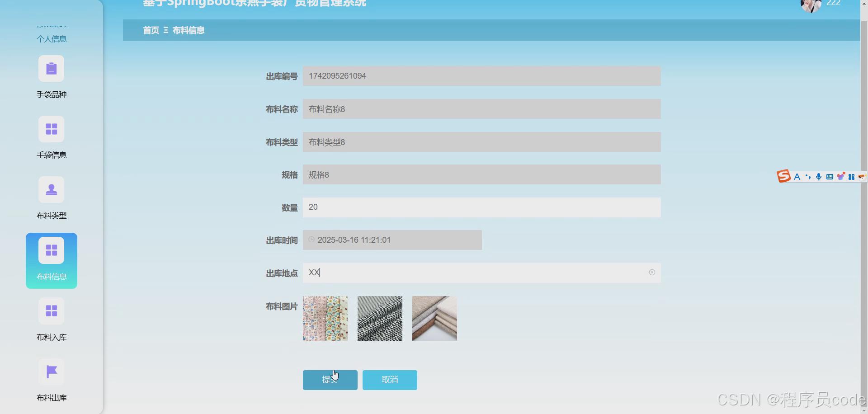The image size is (868, 414).
Task: Open the soft keyboard icon on input toolbar
Action: coord(830,176)
